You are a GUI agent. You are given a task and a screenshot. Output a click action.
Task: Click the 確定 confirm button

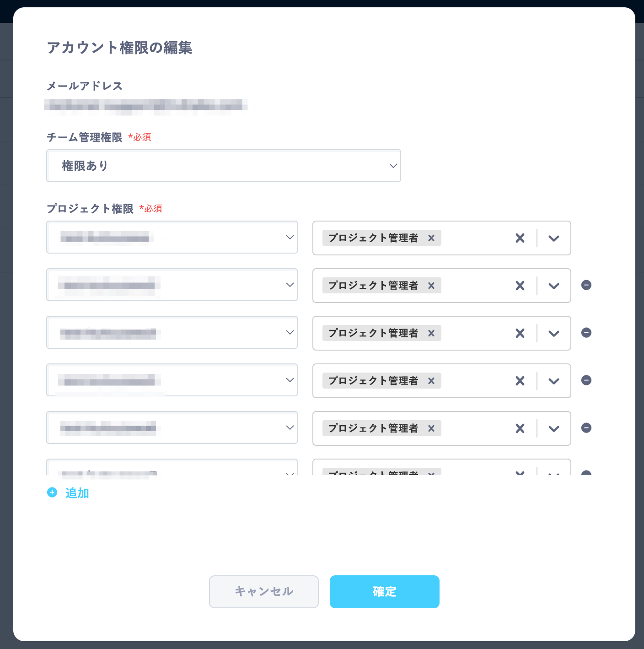tap(384, 591)
